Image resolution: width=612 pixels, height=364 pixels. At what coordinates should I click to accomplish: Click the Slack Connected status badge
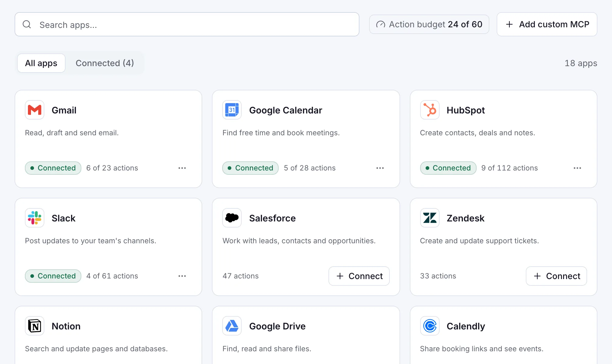point(53,276)
